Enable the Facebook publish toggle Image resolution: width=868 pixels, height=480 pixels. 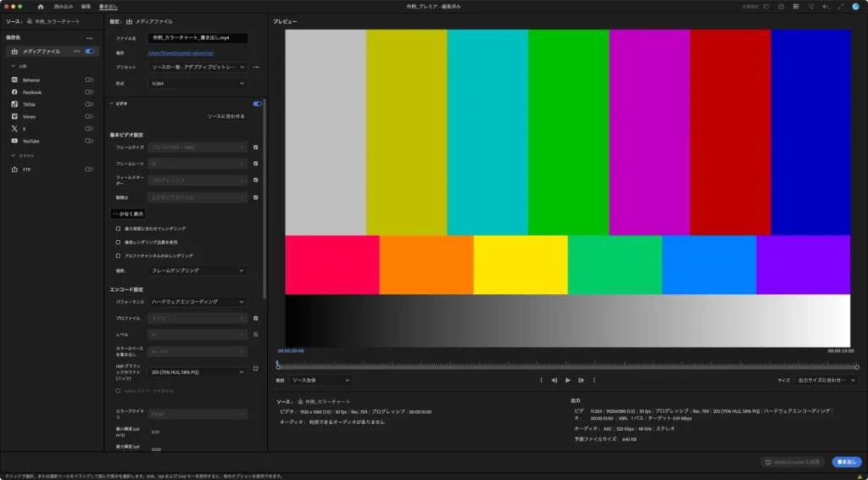(89, 92)
